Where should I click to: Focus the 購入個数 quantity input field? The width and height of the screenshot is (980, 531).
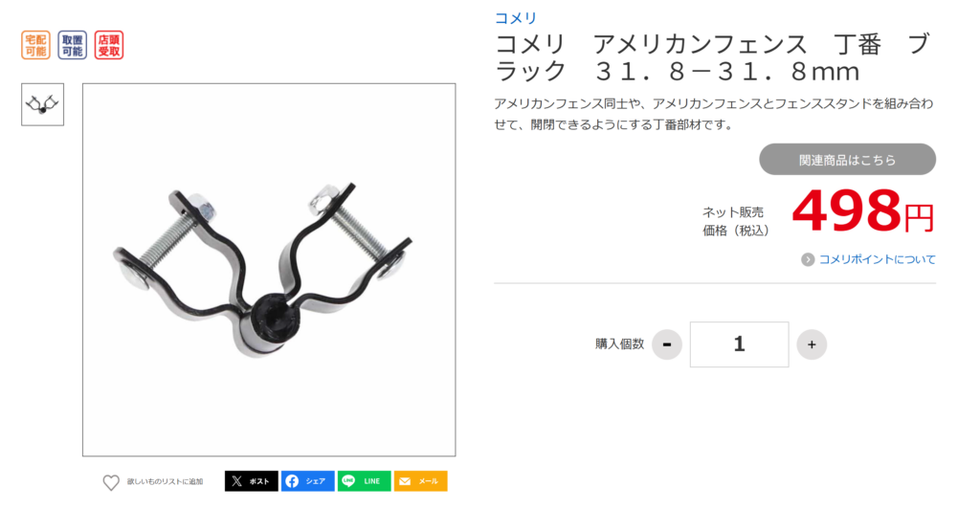pos(740,344)
